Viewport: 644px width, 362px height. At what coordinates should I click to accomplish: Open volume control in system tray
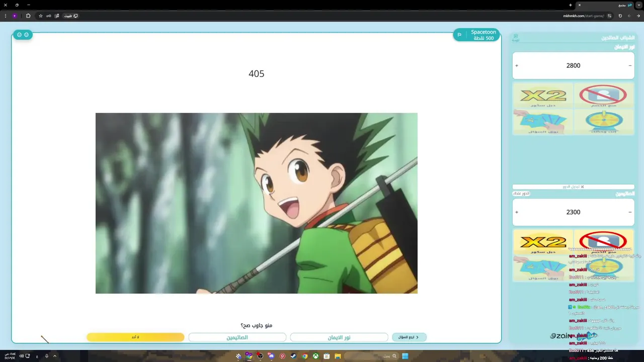tap(21, 356)
